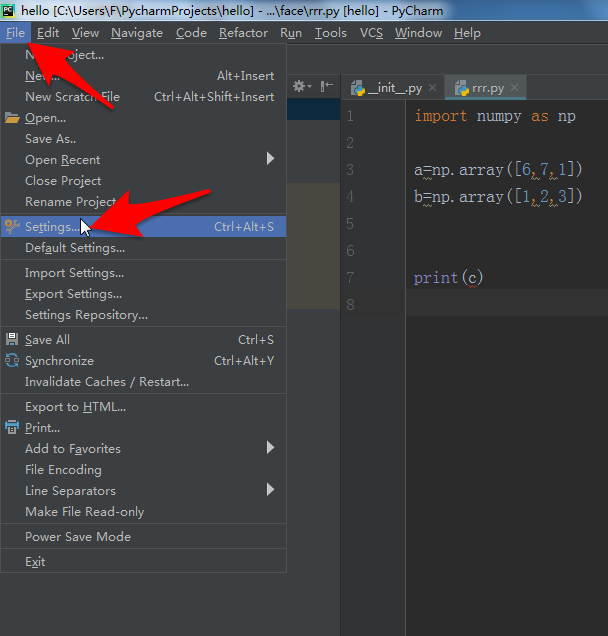Click line number 1 in editor gutter
Image resolution: width=608 pixels, height=636 pixels.
click(350, 116)
